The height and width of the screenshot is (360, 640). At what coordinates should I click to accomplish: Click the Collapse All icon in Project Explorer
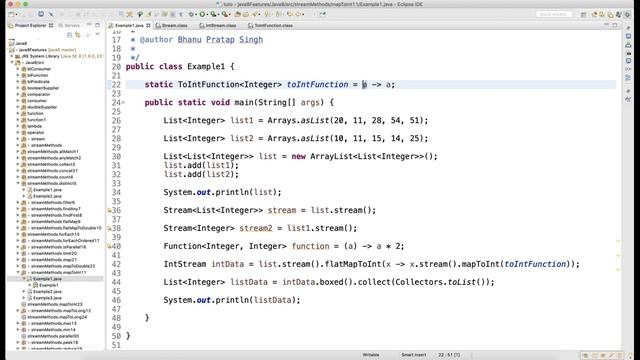(x=69, y=35)
